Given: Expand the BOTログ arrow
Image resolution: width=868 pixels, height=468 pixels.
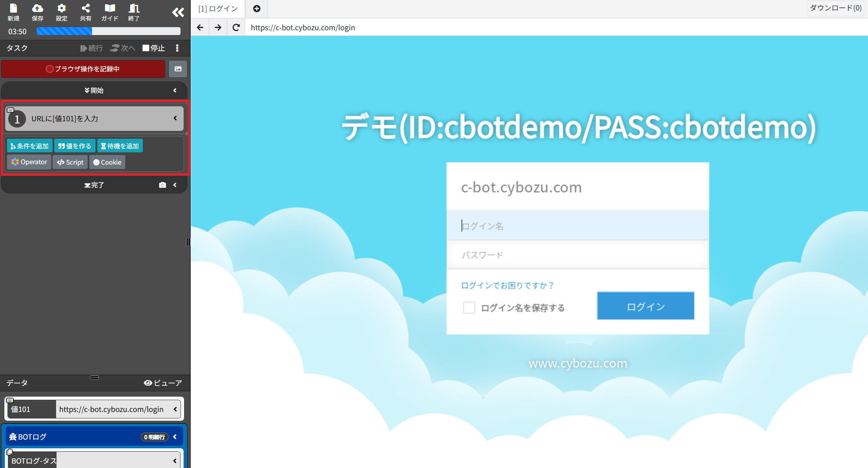Looking at the screenshot, I should coord(175,436).
